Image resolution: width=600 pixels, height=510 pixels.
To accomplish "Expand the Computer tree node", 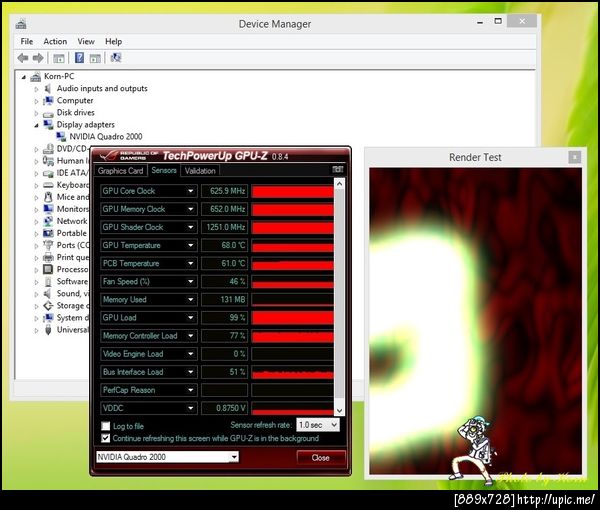I will [x=36, y=101].
